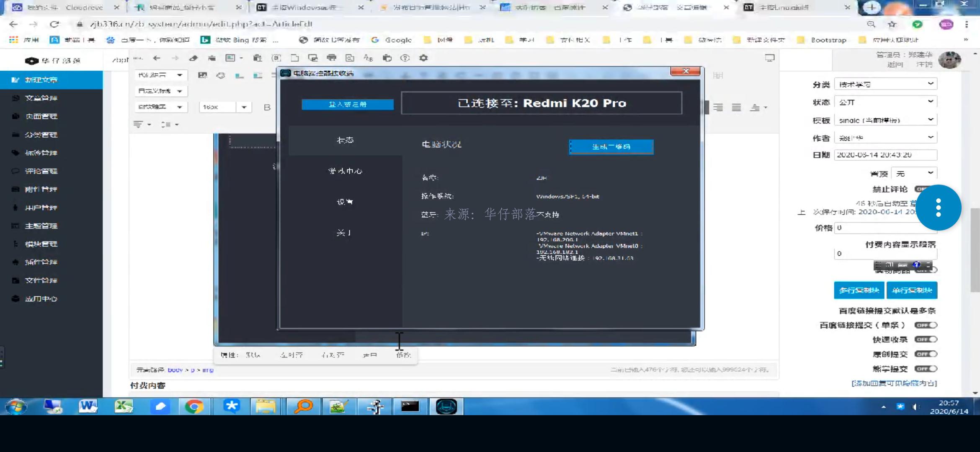Click the blue 登入或注册 button
The height and width of the screenshot is (452, 980).
[348, 104]
